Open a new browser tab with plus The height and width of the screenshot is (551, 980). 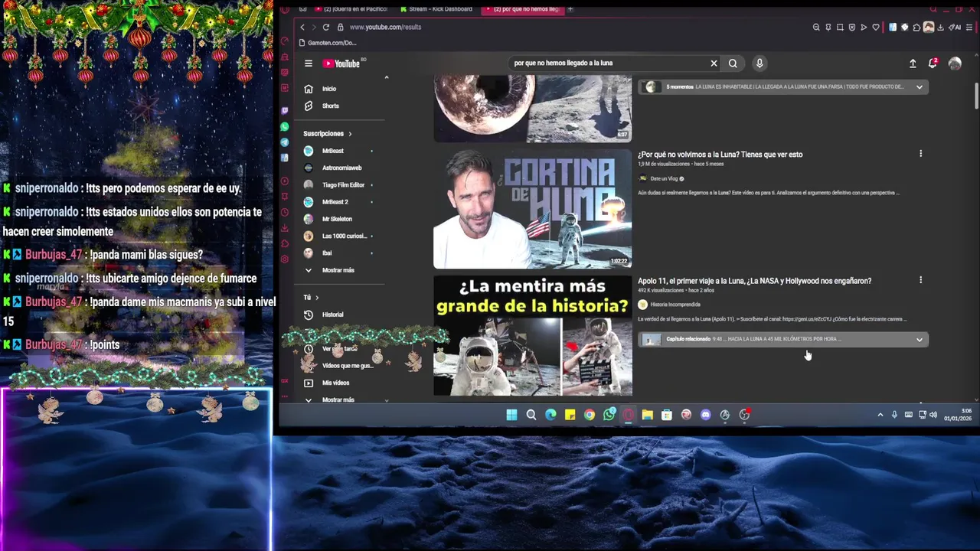[570, 9]
